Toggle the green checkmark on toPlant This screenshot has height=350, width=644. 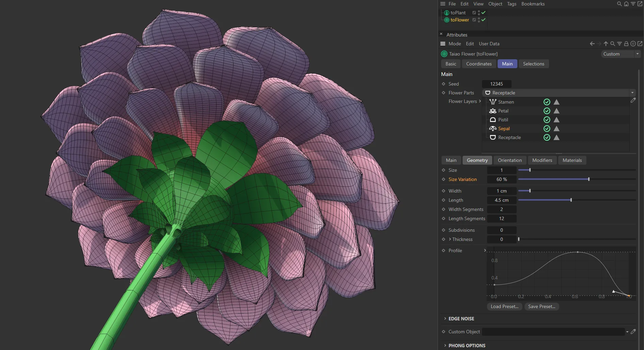click(483, 13)
